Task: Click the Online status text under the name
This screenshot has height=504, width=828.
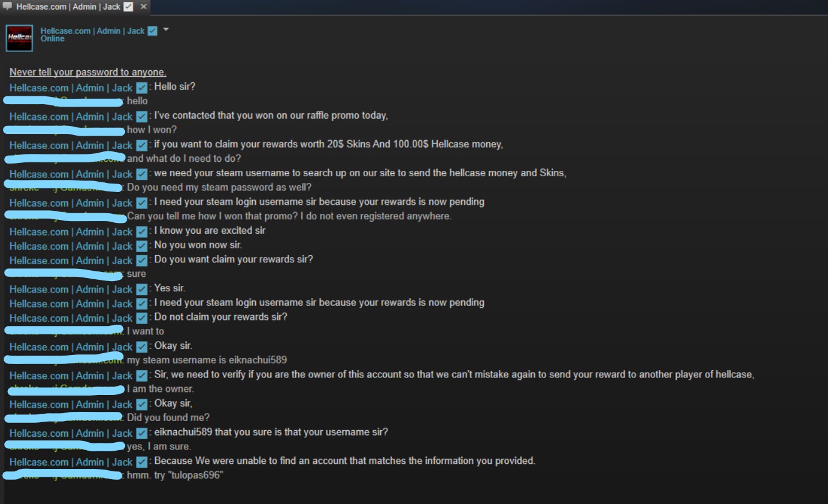Action: [53, 39]
